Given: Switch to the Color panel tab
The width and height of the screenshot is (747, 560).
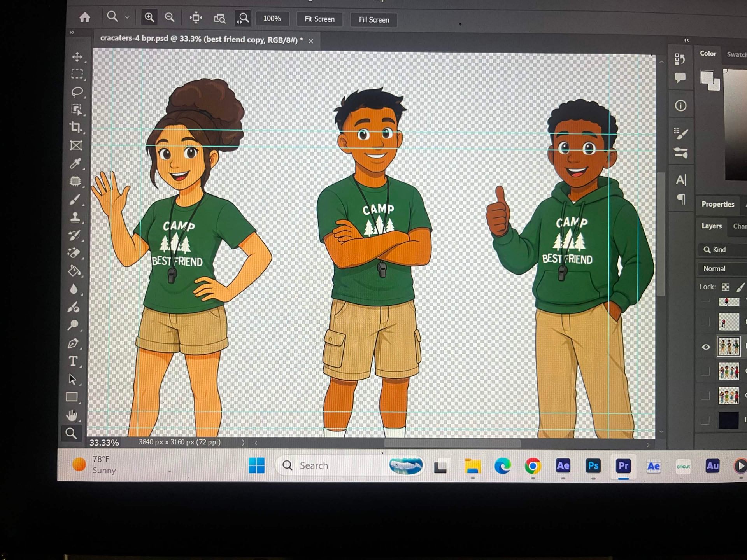Looking at the screenshot, I should 708,54.
